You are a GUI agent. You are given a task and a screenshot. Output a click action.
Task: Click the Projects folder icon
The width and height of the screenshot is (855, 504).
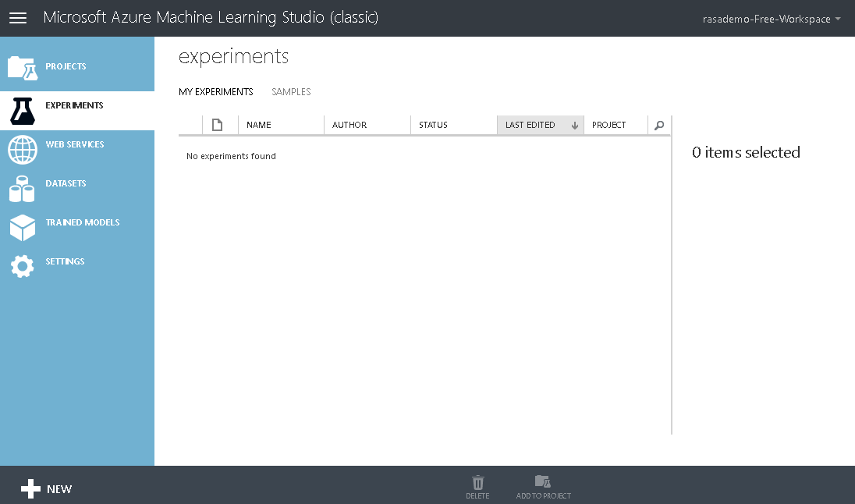point(23,68)
